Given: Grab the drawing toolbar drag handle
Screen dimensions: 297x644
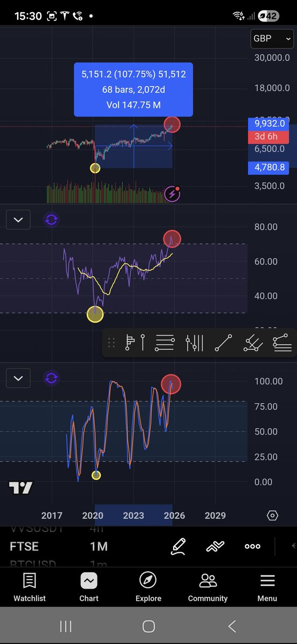Looking at the screenshot, I should (112, 342).
